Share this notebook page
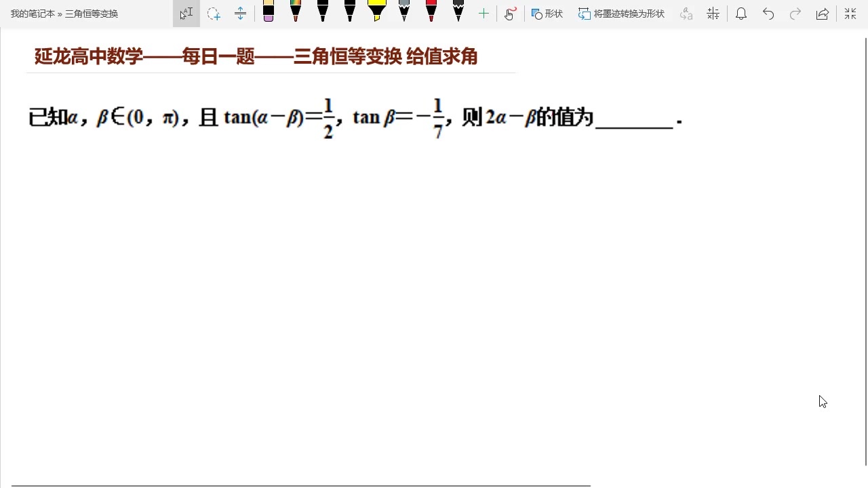Image resolution: width=868 pixels, height=488 pixels. point(823,14)
